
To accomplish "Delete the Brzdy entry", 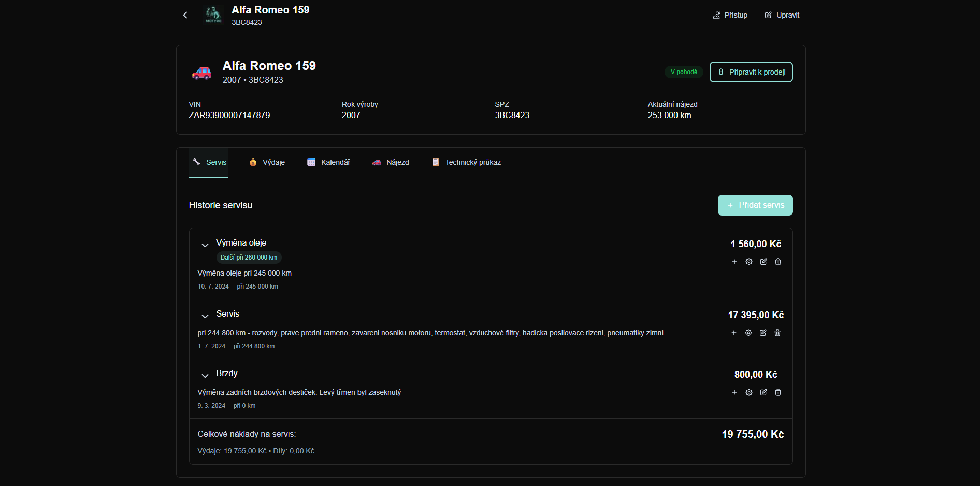I will click(778, 392).
